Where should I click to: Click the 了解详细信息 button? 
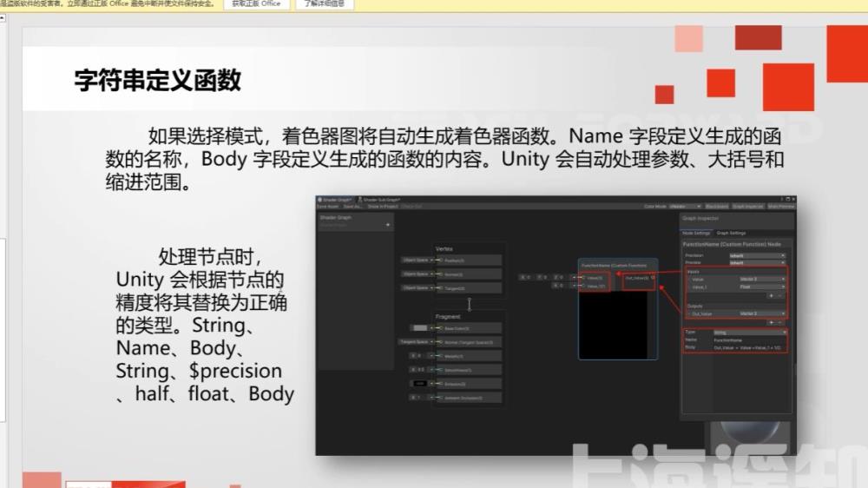coord(325,3)
